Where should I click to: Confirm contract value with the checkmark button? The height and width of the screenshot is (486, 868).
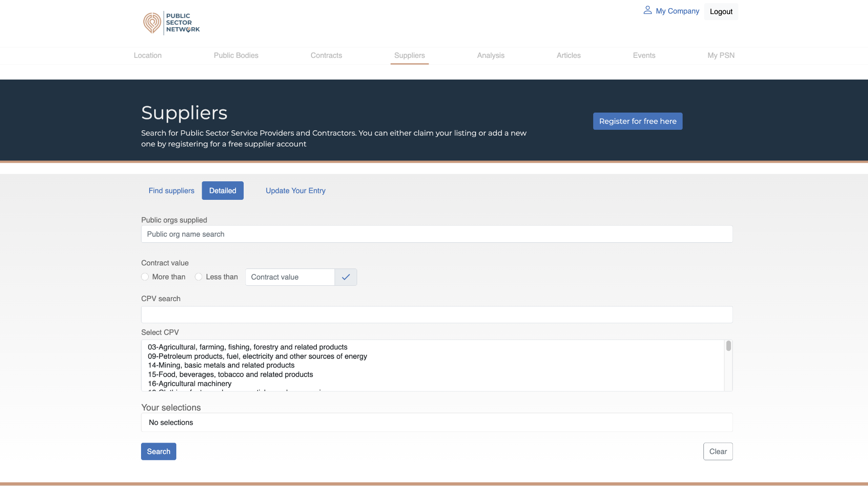346,277
